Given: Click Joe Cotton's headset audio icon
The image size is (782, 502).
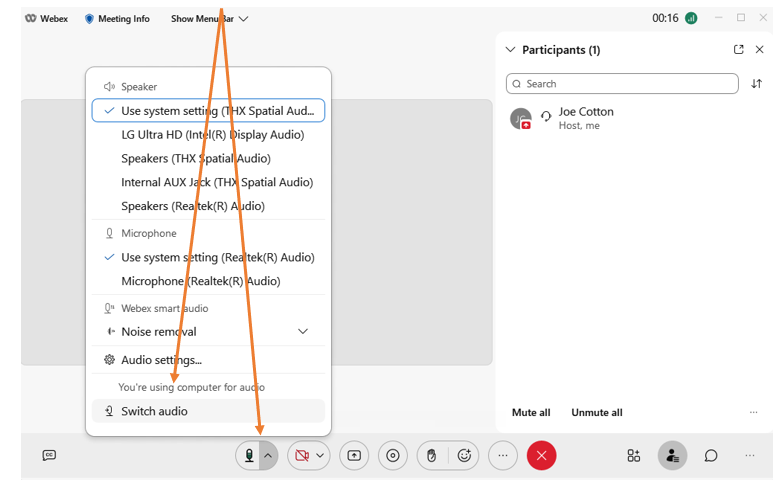Looking at the screenshot, I should 546,116.
